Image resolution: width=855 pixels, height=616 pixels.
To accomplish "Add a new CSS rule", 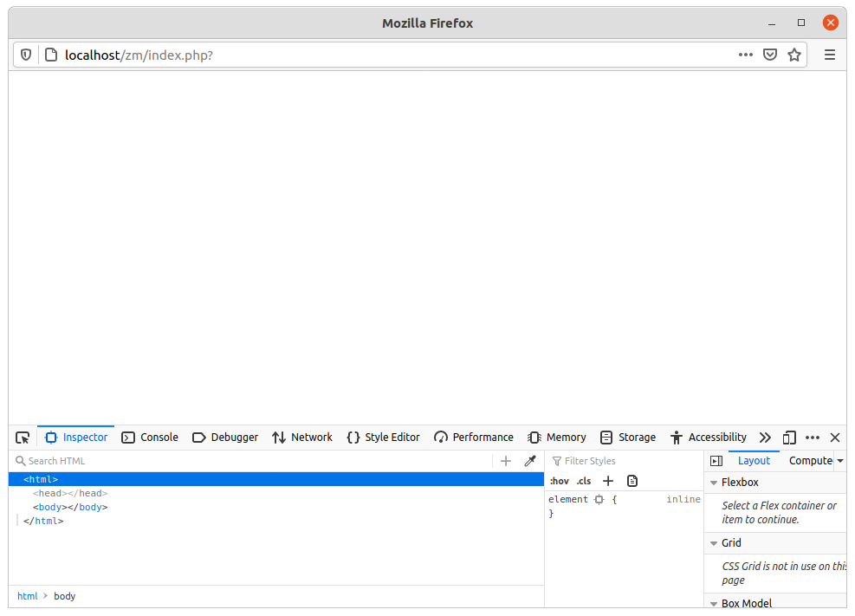I will pyautogui.click(x=608, y=481).
